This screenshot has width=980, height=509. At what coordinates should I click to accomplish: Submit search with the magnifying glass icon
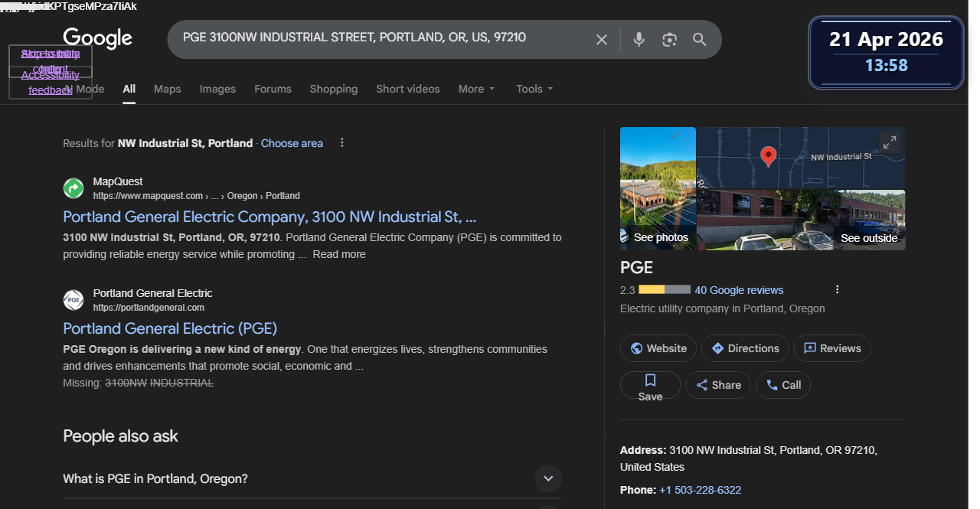click(x=699, y=40)
